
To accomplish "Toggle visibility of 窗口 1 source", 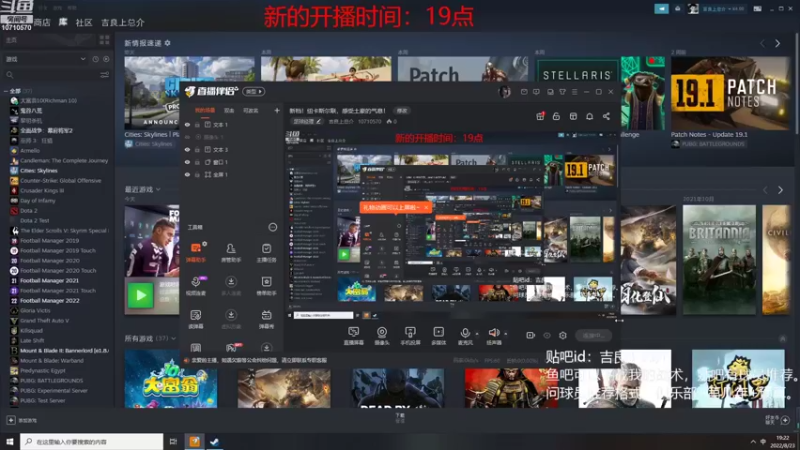I will (x=187, y=162).
